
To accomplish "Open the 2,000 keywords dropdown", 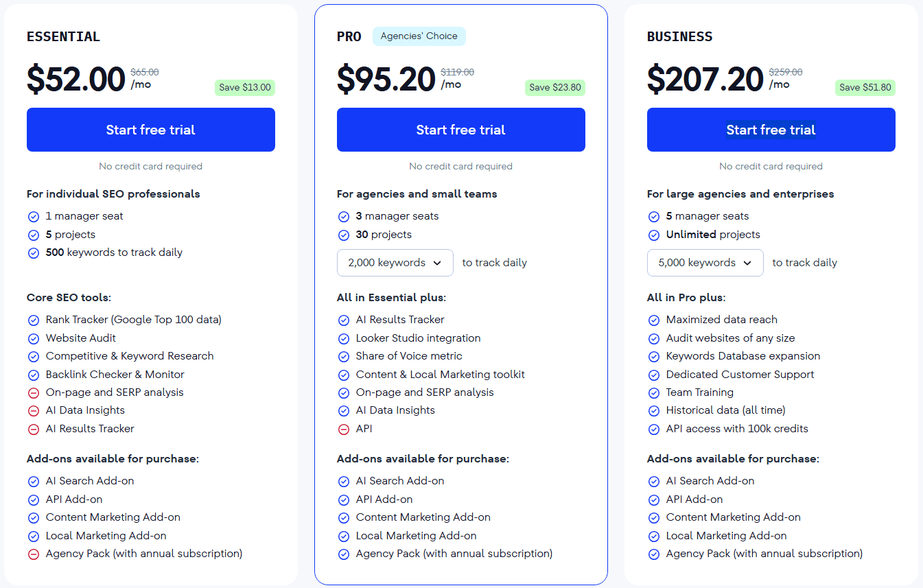I will click(395, 263).
